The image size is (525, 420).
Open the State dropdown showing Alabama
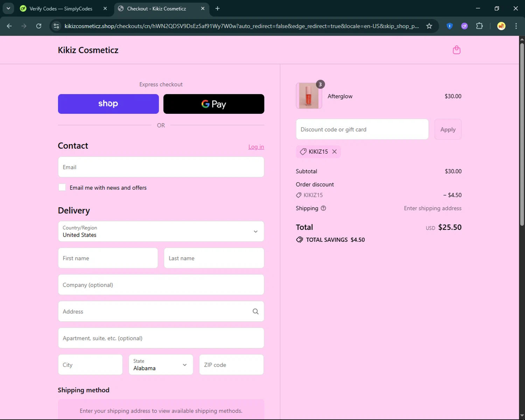[161, 365]
